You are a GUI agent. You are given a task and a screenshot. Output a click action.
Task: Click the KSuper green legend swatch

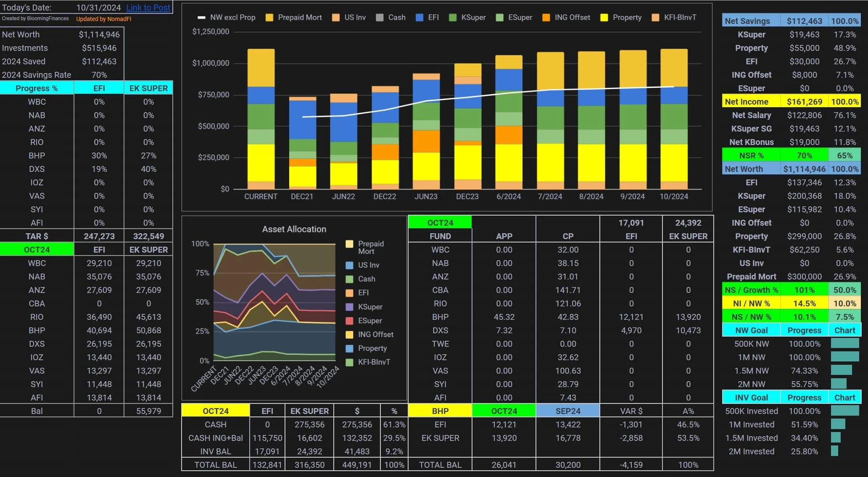click(x=453, y=18)
